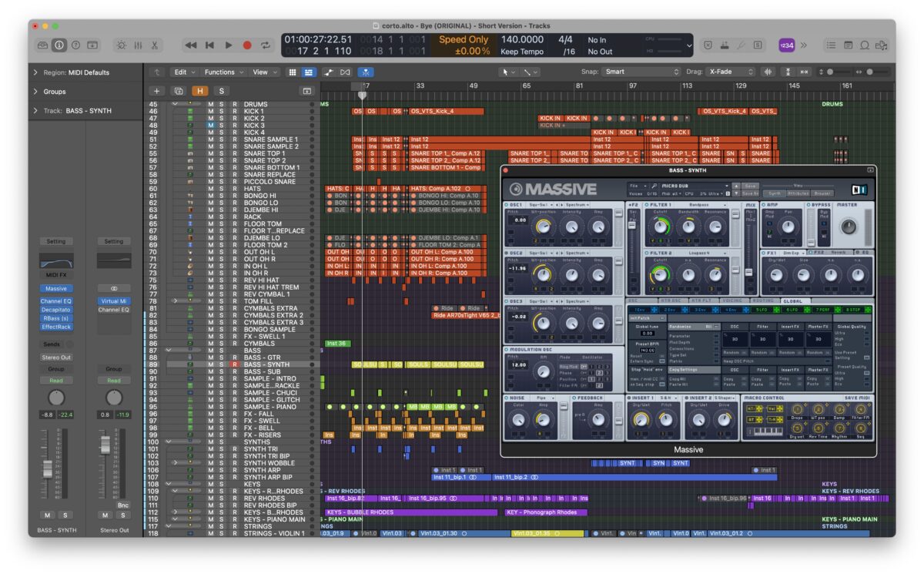
Task: Mute channel strip BASS - SYNTH with M button
Action: tap(47, 515)
